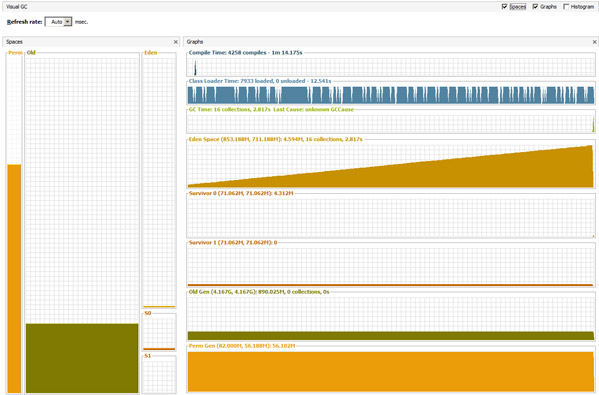The width and height of the screenshot is (599, 395).
Task: Click the Eden space column
Action: point(159,180)
